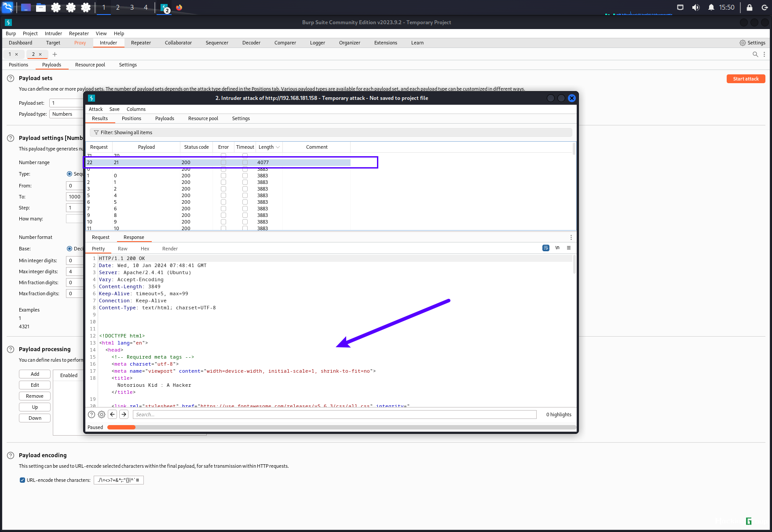Open three-dot menu of message viewer panel
Screen dimensions: 772x532
pyautogui.click(x=571, y=237)
